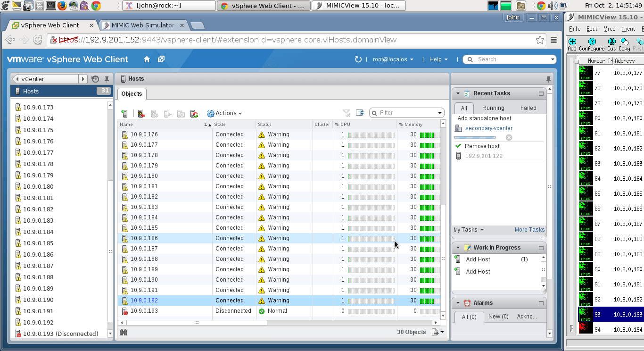
Task: Click the Add Host toolbar icon
Action: pyautogui.click(x=124, y=113)
